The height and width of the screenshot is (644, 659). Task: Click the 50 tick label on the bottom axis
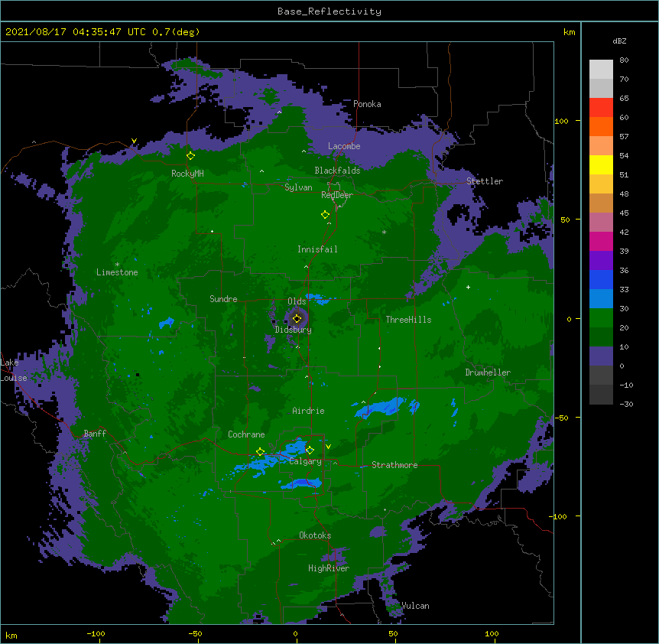(393, 633)
